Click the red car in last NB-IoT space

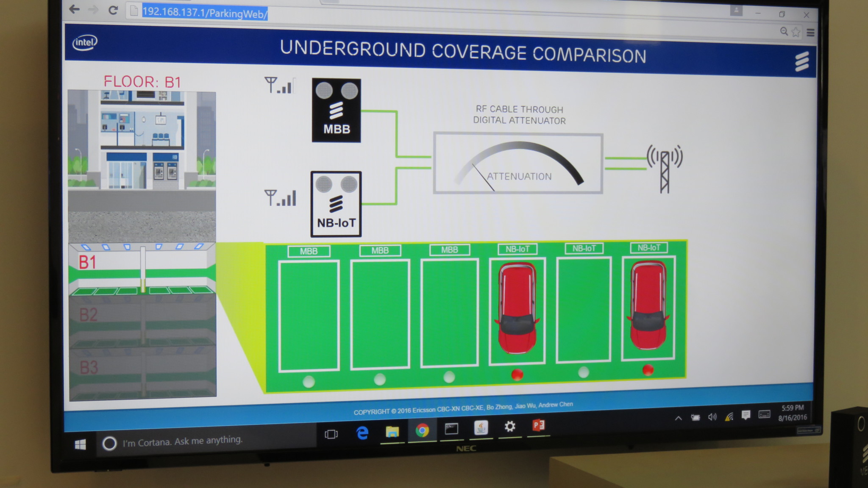[648, 305]
